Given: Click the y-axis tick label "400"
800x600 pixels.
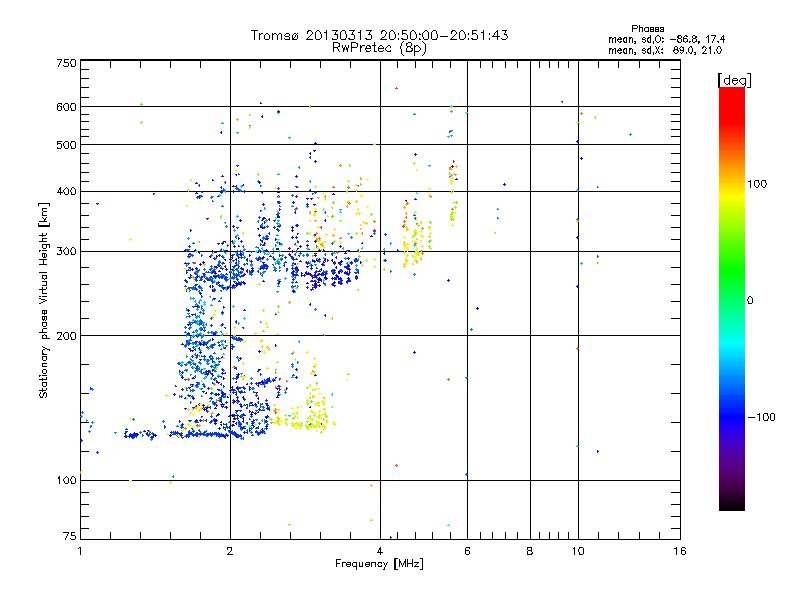Looking at the screenshot, I should coord(66,191).
